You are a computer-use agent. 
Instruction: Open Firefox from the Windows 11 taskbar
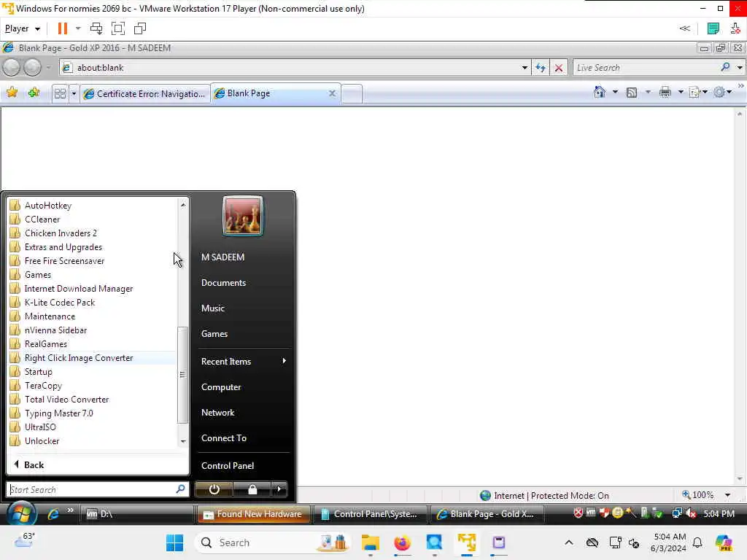[x=402, y=542]
